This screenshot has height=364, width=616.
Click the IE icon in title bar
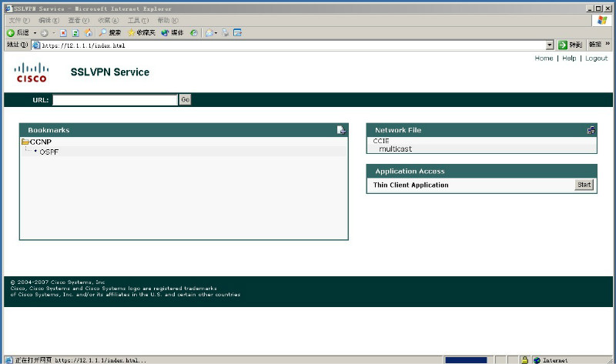click(8, 8)
